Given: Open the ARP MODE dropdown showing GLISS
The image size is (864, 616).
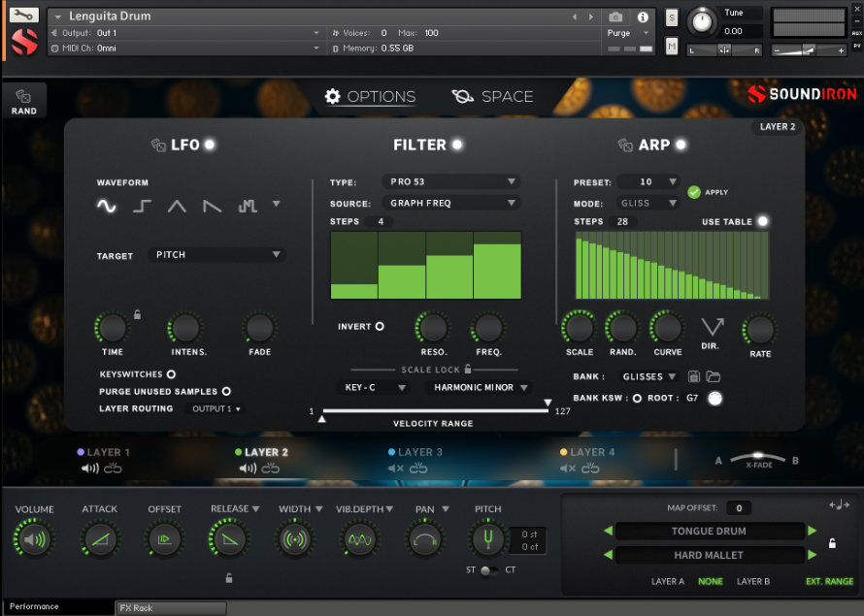Looking at the screenshot, I should click(647, 202).
